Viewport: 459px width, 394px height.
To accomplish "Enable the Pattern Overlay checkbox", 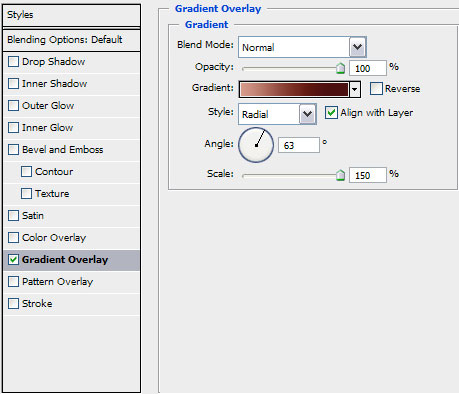I will 13,282.
